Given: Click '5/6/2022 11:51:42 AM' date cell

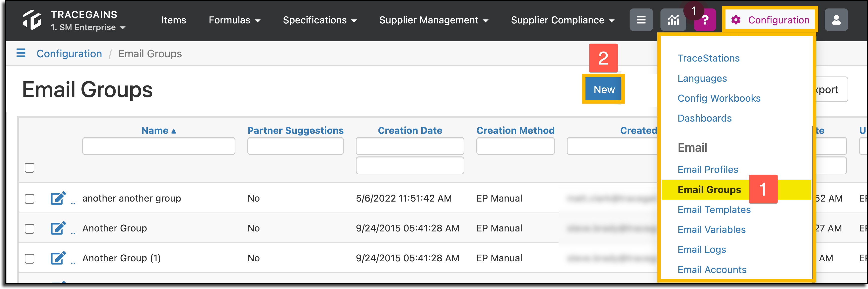Looking at the screenshot, I should pos(403,198).
